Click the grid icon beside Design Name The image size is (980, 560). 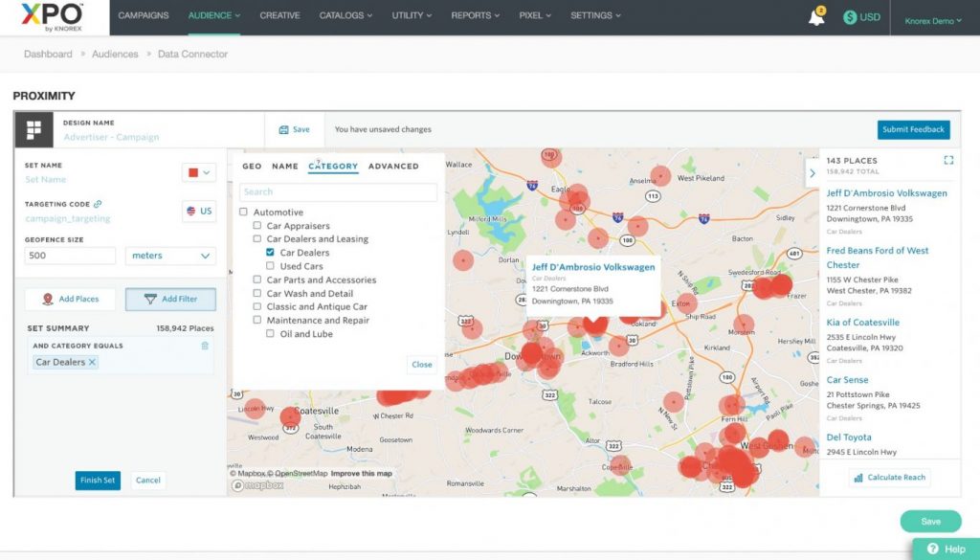pos(33,130)
